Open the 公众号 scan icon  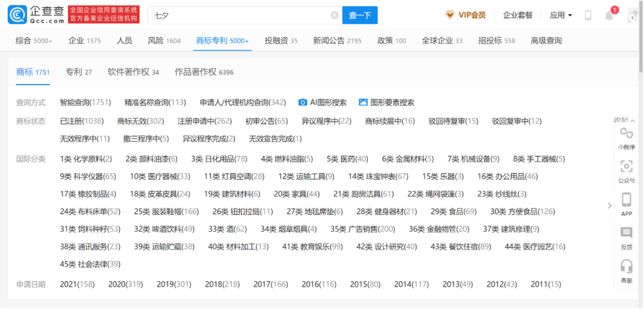[626, 166]
